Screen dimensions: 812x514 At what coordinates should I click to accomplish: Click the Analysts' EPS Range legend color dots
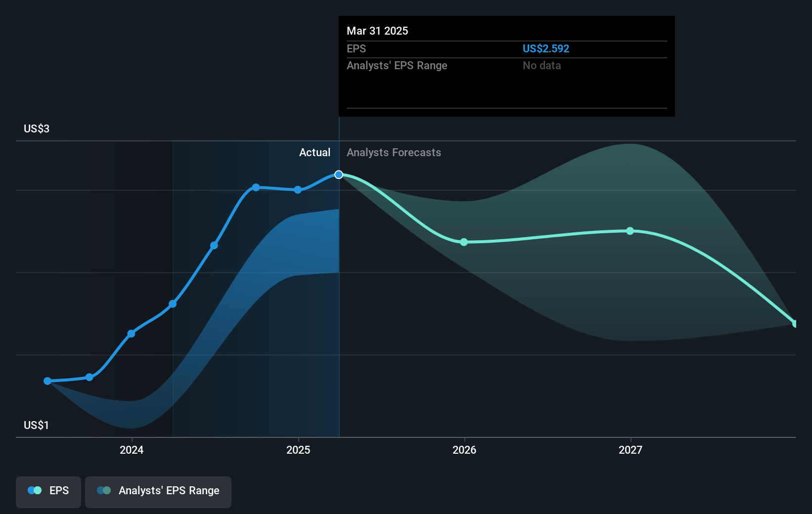104,490
